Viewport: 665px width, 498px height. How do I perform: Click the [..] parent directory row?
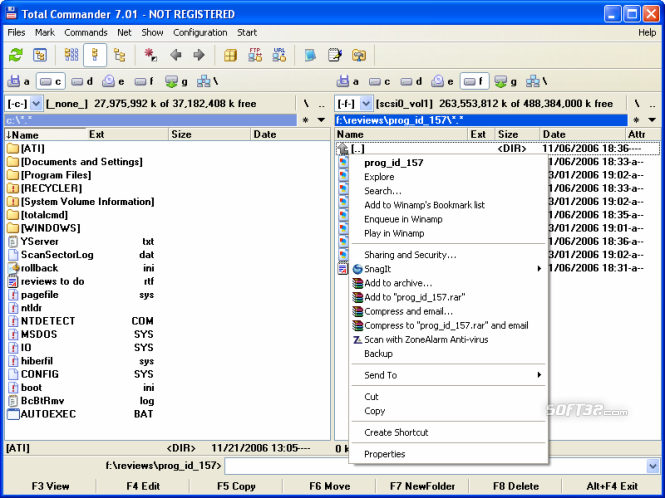(498, 148)
